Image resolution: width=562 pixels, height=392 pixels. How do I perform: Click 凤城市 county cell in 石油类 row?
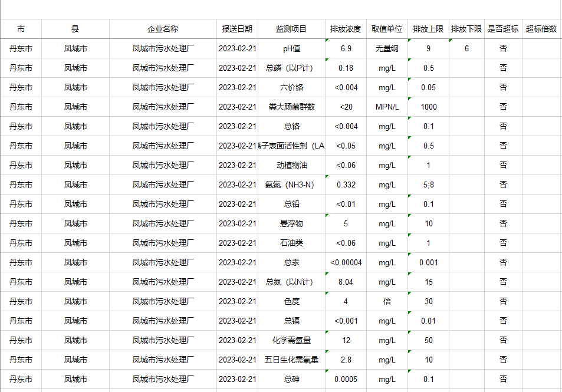[x=75, y=243]
